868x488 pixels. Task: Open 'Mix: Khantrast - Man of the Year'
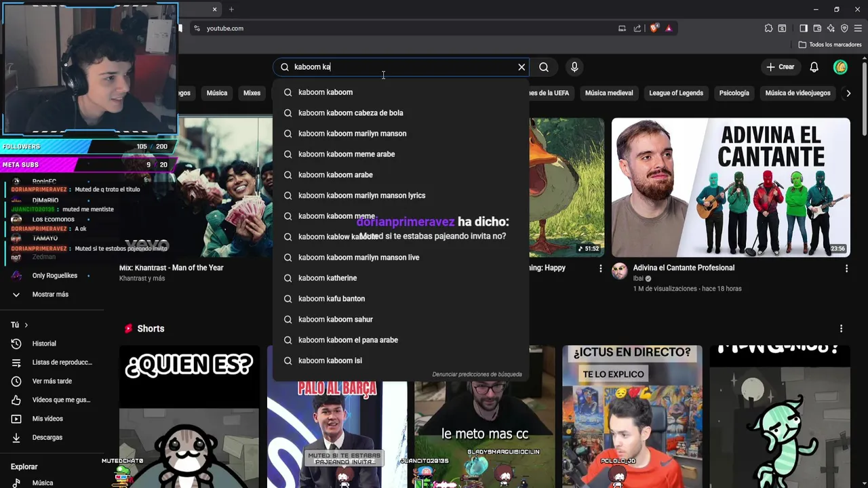tap(171, 268)
